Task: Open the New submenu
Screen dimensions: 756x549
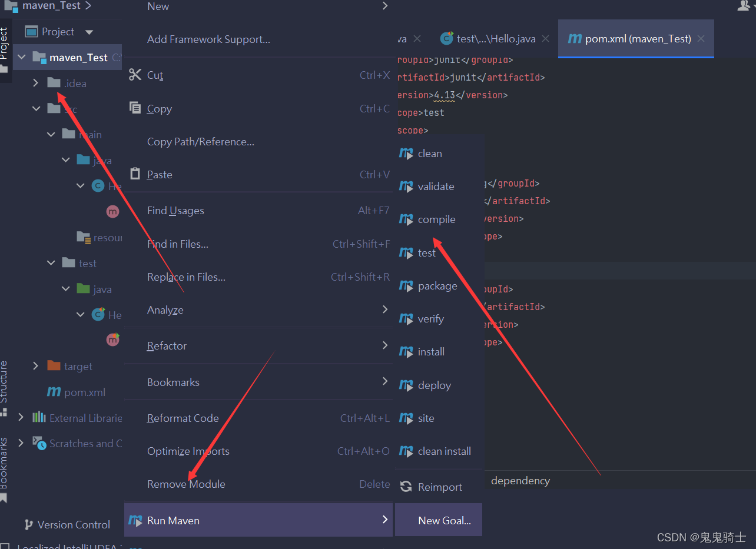Action: coord(258,6)
